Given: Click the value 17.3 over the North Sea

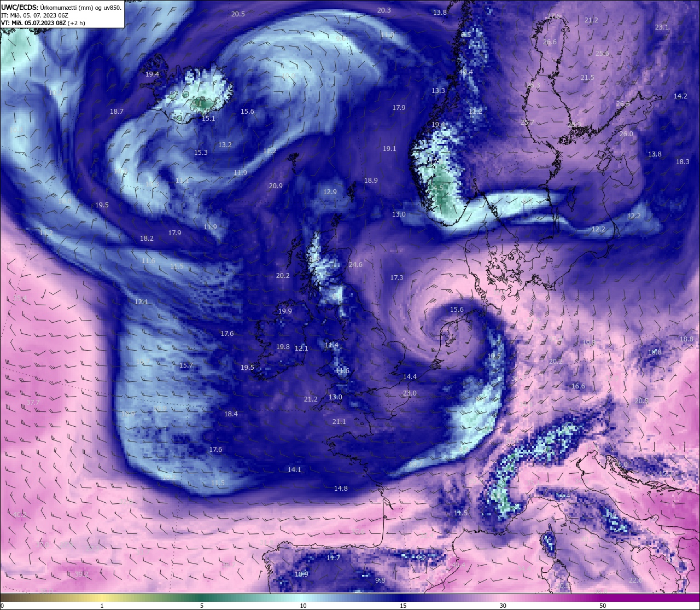Looking at the screenshot, I should tap(396, 278).
